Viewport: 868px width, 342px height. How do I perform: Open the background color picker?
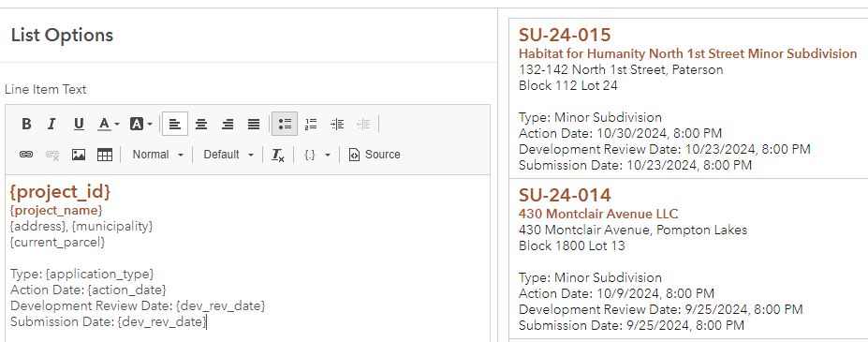pos(141,124)
